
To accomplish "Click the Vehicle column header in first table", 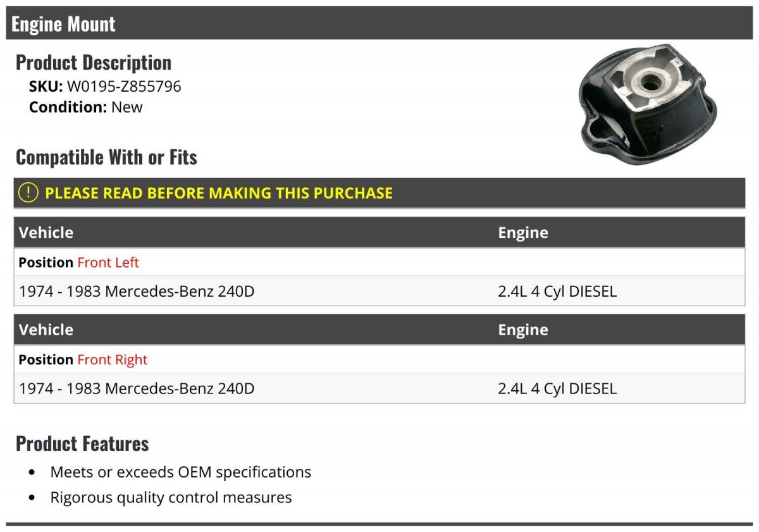I will coord(46,233).
